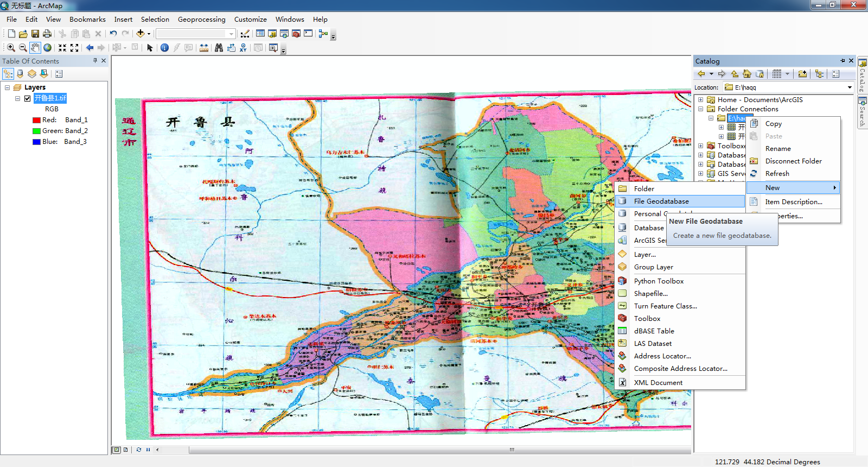Go to Home folder in Catalog
Screen dimensions: 868x467
(747, 74)
